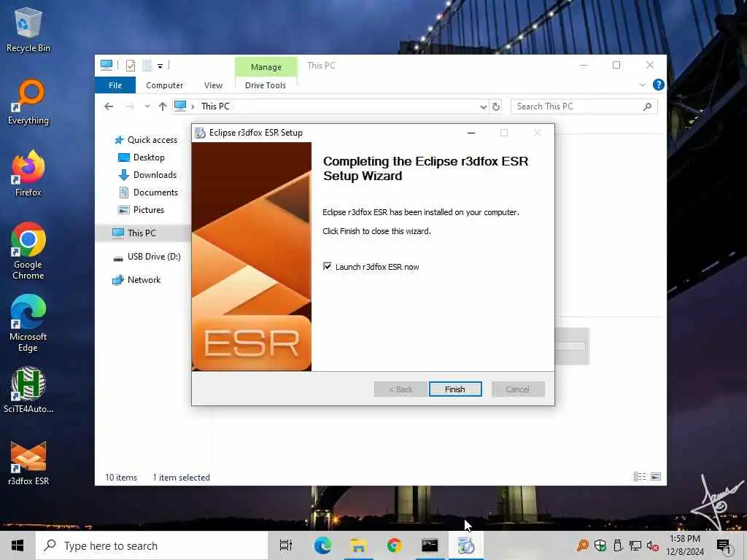The height and width of the screenshot is (560, 747).
Task: Select Quick access in navigation pane
Action: pyautogui.click(x=147, y=140)
